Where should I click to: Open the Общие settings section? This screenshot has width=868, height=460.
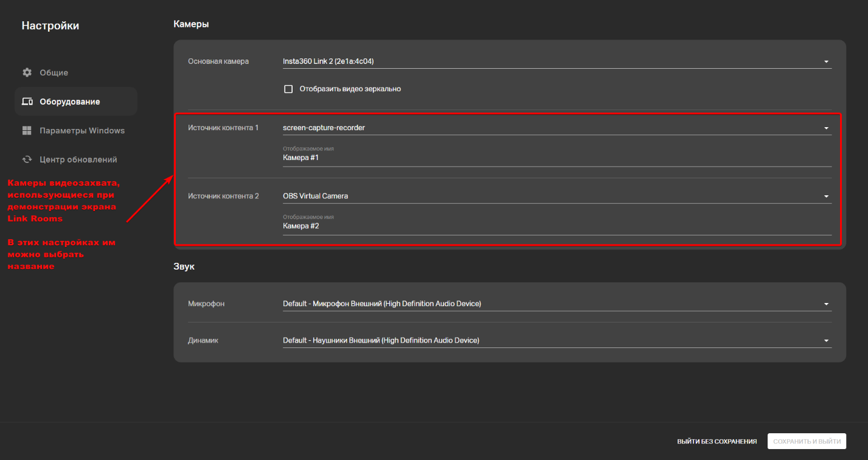tap(54, 72)
